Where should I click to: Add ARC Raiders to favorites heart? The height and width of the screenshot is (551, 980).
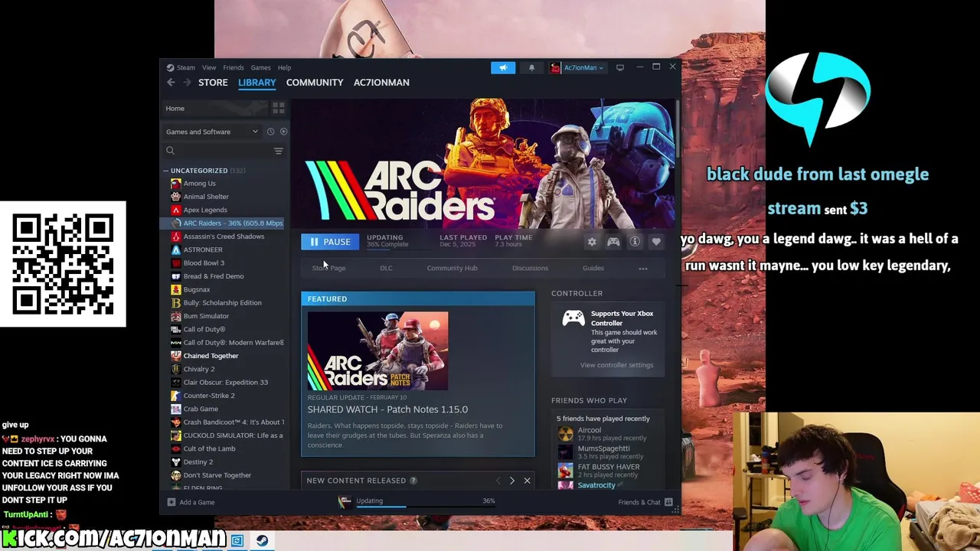tap(656, 242)
